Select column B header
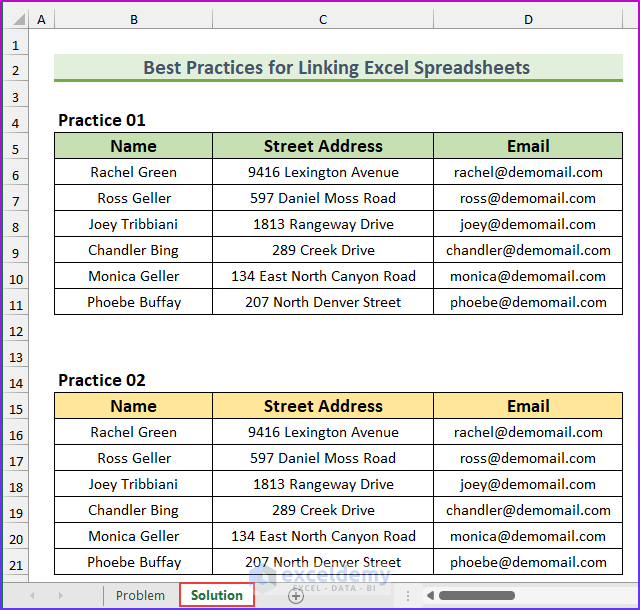 pos(133,19)
